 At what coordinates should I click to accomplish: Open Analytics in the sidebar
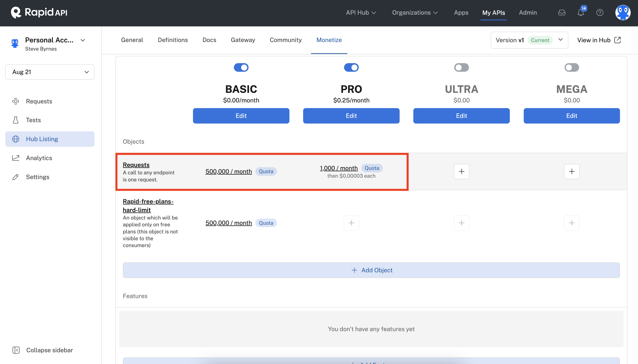[x=39, y=158]
